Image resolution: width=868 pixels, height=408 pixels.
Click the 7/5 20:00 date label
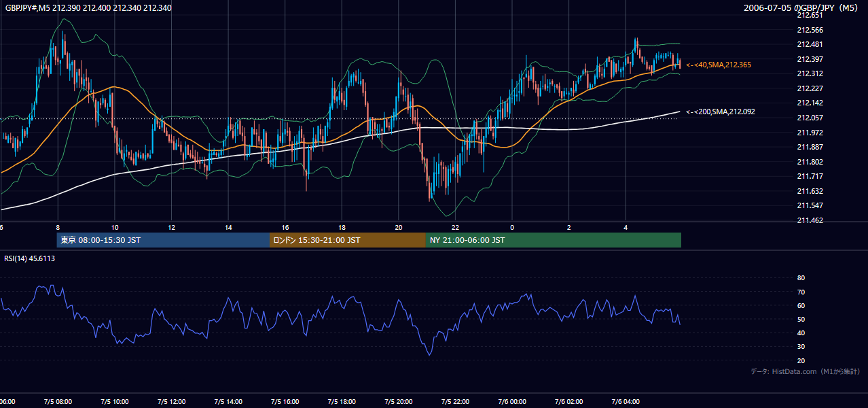[399, 402]
